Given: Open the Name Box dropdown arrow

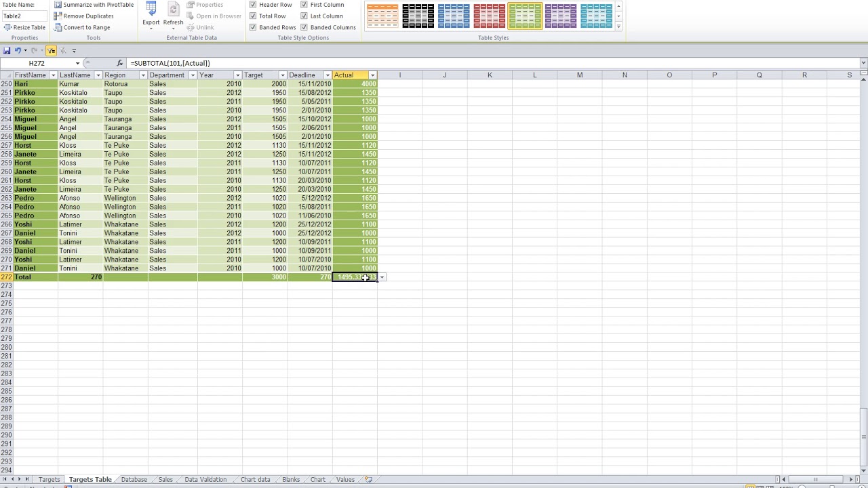Looking at the screenshot, I should [77, 63].
